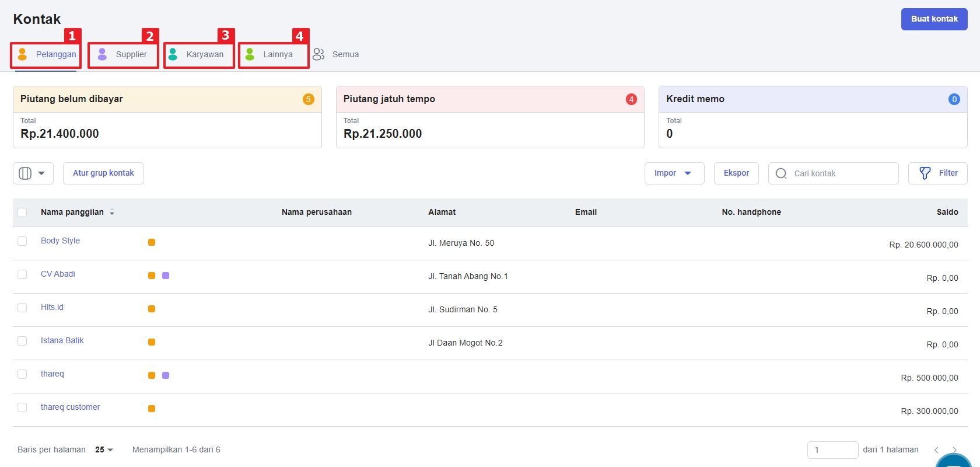Click the Jl Daan Mogot No.2 address
This screenshot has width=980, height=467.
(x=466, y=343)
